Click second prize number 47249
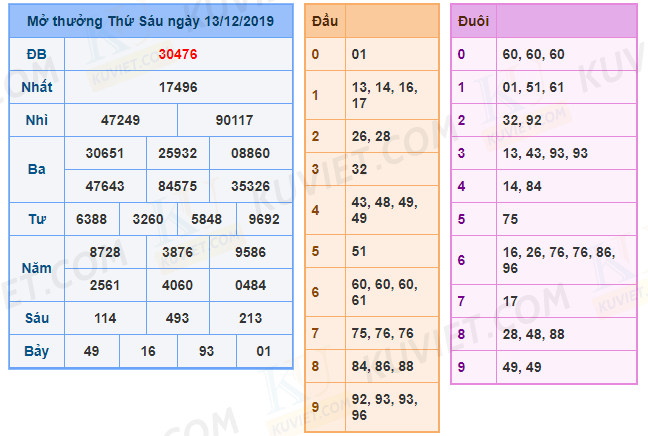The width and height of the screenshot is (648, 436). (x=121, y=120)
